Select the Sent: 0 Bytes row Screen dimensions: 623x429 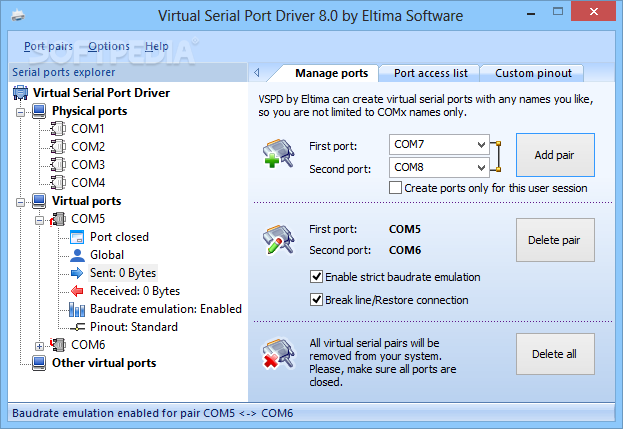(123, 273)
